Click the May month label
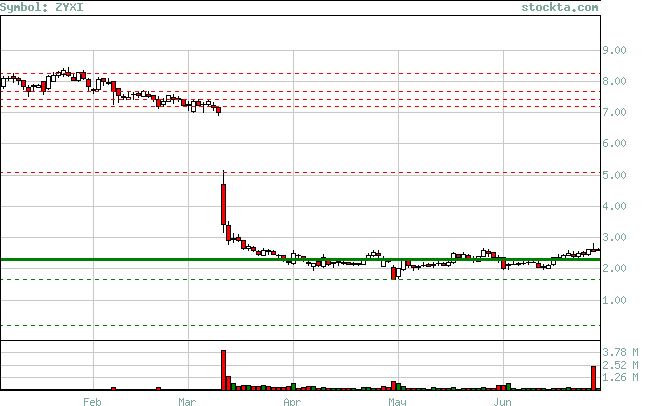The height and width of the screenshot is (406, 655). click(x=397, y=401)
